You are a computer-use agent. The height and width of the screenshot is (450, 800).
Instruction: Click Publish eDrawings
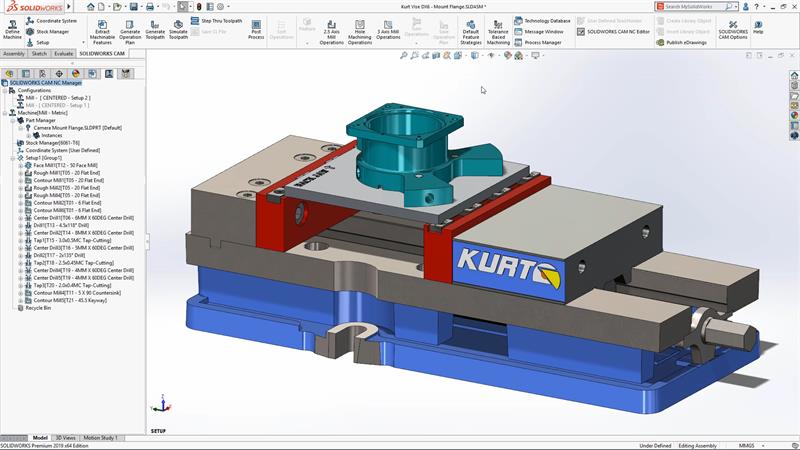pyautogui.click(x=681, y=42)
